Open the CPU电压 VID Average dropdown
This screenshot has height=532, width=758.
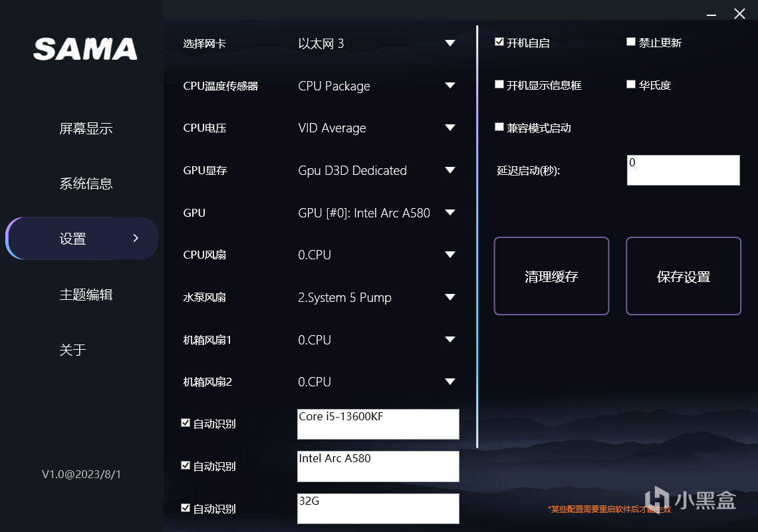450,128
